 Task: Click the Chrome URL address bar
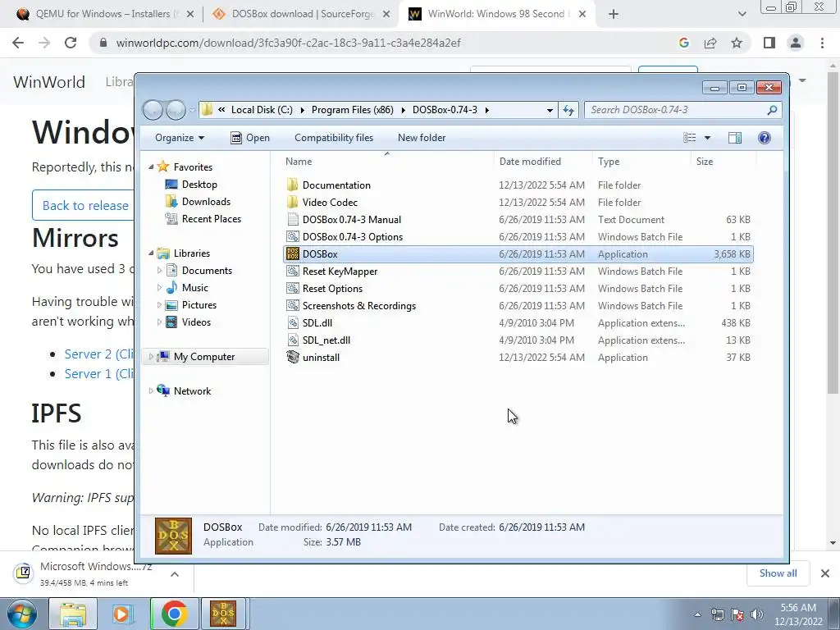[383, 43]
